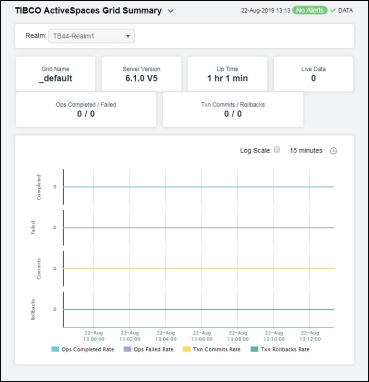This screenshot has width=369, height=382.
Task: Open the Realm dropdown TB44-Realm1
Action: tap(91, 36)
